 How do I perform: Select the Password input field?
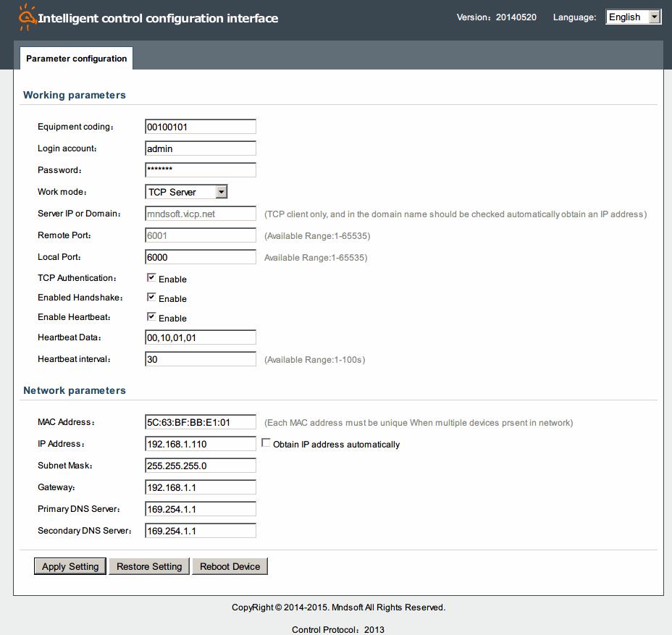[x=201, y=170]
